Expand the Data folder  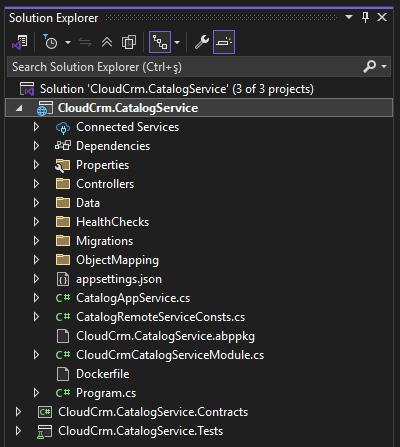click(36, 203)
